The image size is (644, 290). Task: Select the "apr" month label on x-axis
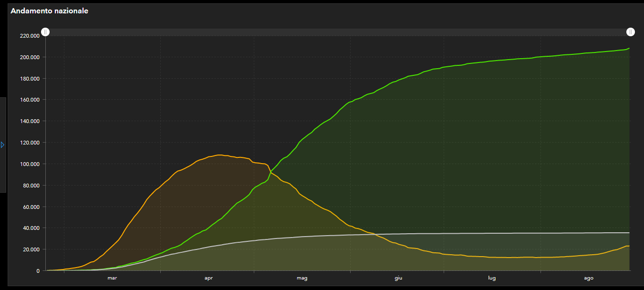[x=208, y=278]
